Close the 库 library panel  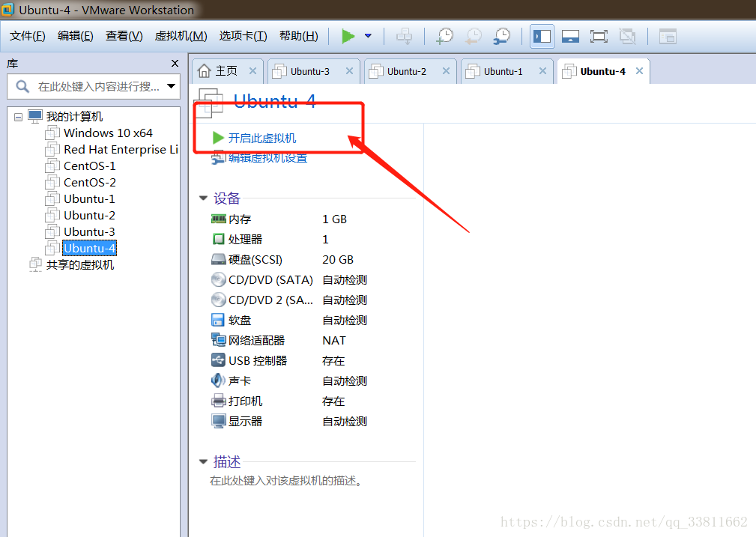coord(175,63)
